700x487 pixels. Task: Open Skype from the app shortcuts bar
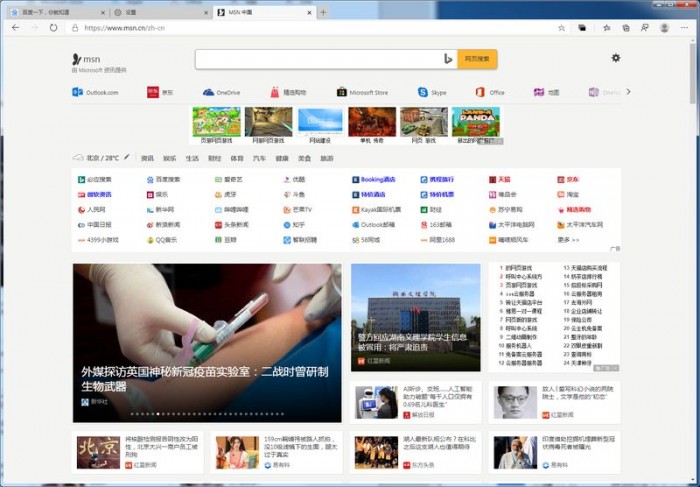(x=432, y=92)
